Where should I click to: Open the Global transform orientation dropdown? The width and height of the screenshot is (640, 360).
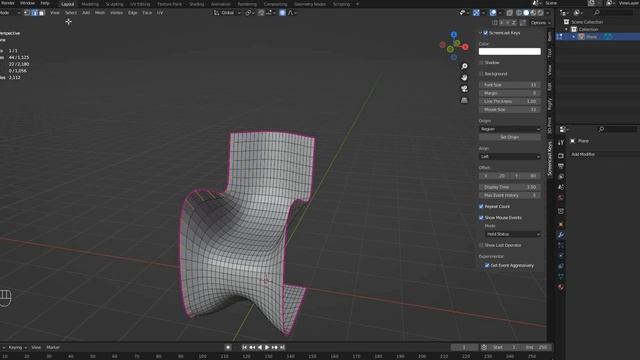click(x=227, y=13)
